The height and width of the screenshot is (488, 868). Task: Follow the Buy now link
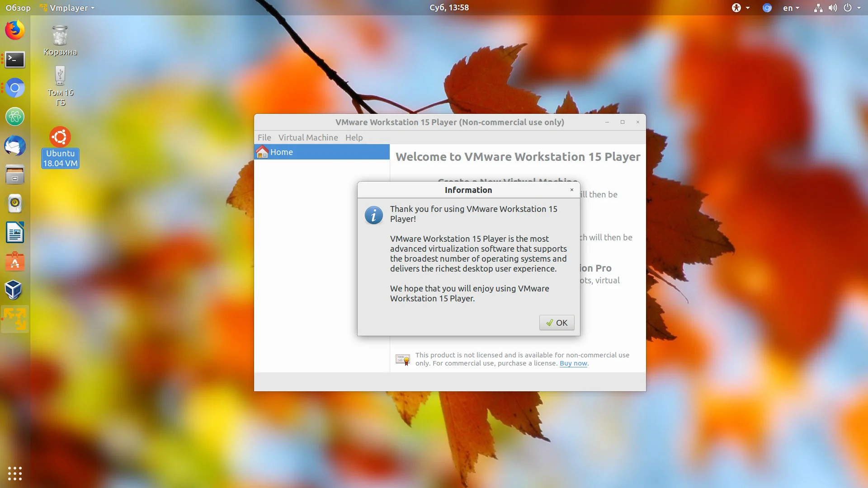click(573, 363)
